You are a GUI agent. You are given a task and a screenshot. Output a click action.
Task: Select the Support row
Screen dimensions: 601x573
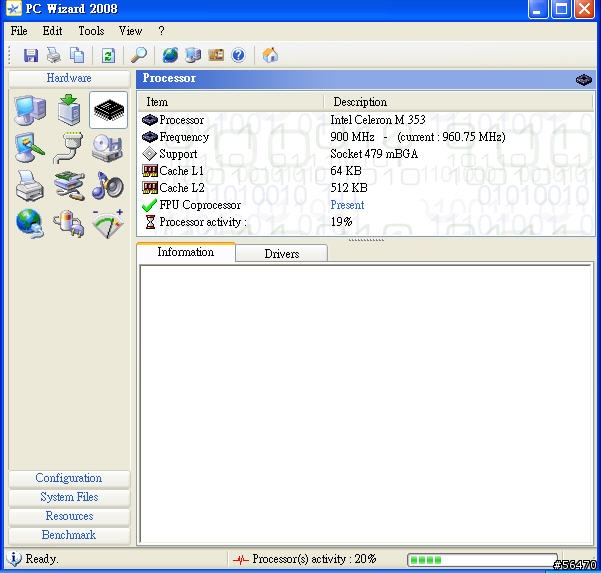pyautogui.click(x=366, y=154)
